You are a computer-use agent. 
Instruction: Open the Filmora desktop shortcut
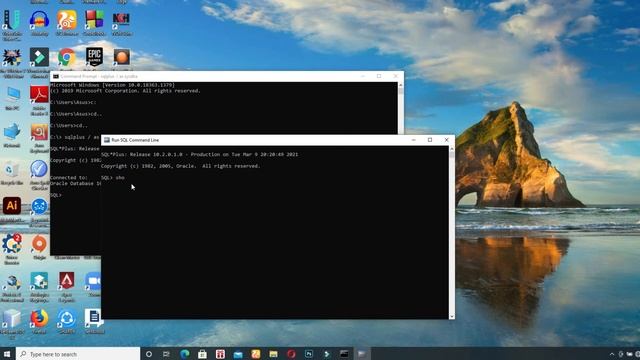pos(39,57)
